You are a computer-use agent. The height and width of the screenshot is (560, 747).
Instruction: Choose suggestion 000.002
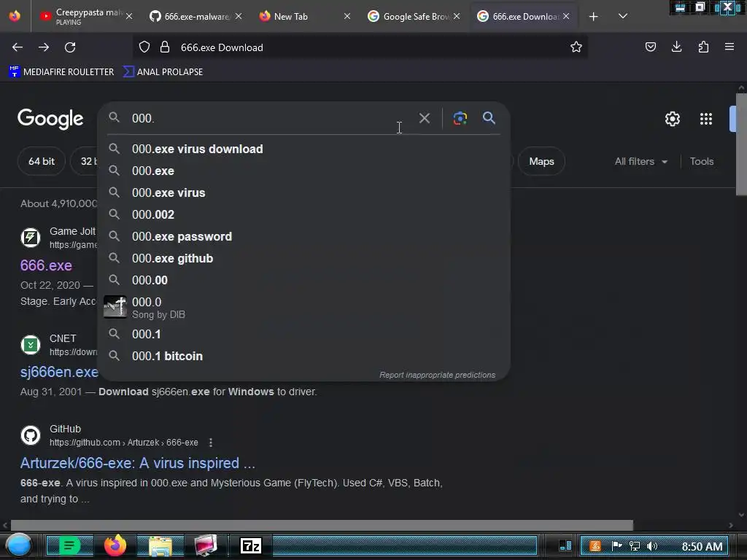pyautogui.click(x=304, y=215)
